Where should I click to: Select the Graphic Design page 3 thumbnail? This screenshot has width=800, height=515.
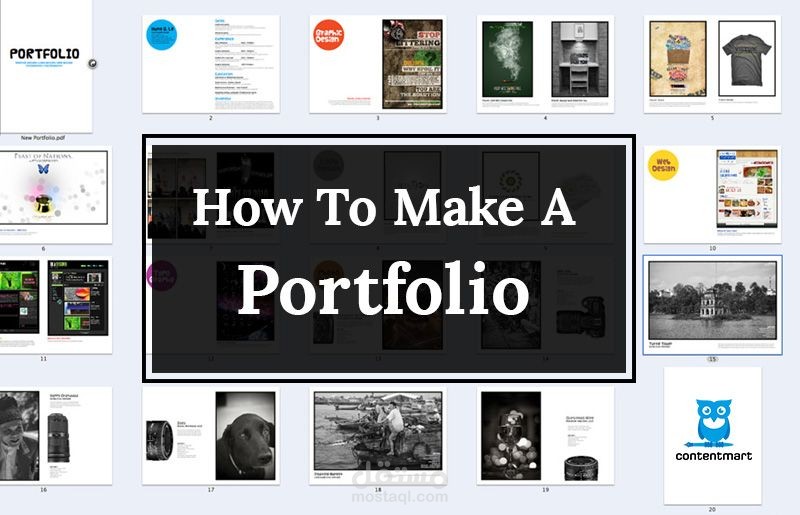click(x=378, y=64)
